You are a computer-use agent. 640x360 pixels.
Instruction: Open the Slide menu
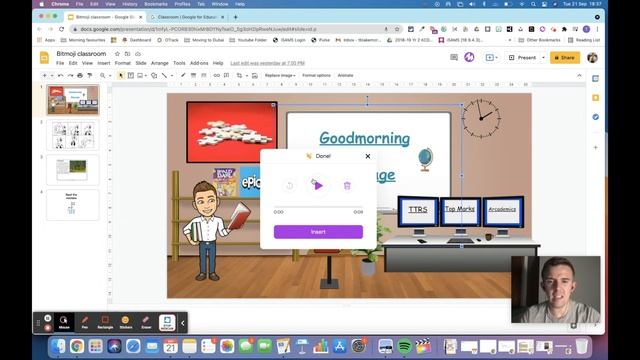[141, 63]
